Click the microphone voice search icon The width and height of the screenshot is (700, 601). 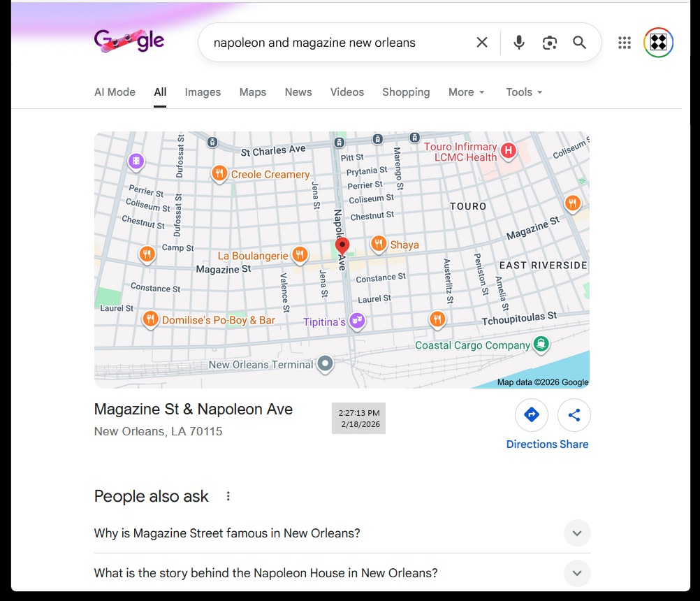click(x=518, y=43)
